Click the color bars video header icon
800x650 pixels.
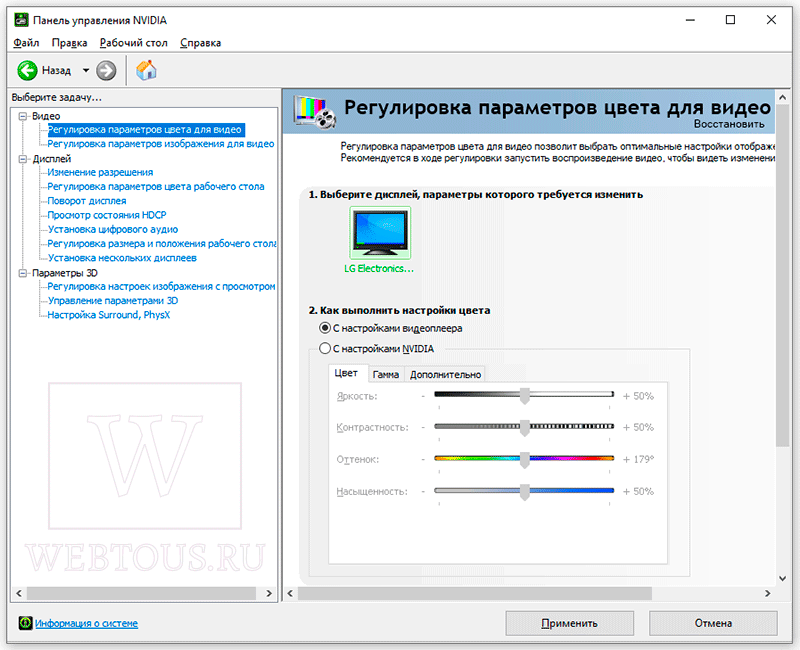point(315,112)
